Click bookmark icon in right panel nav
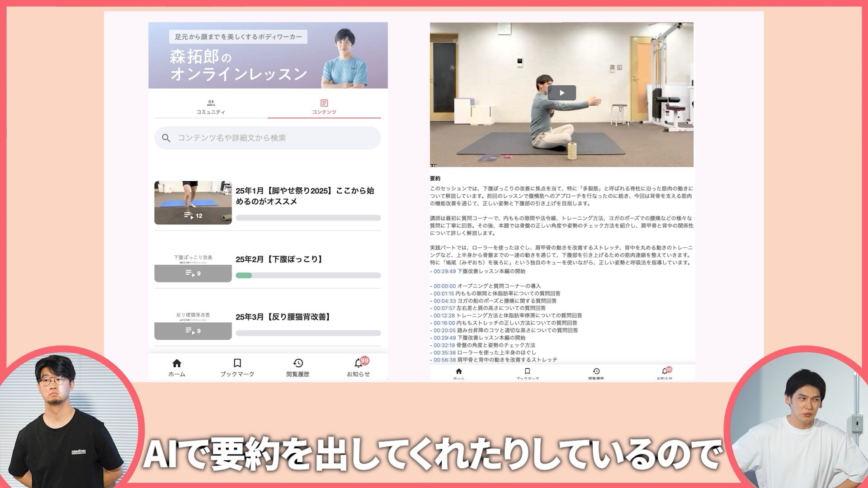The height and width of the screenshot is (488, 868). [x=527, y=371]
